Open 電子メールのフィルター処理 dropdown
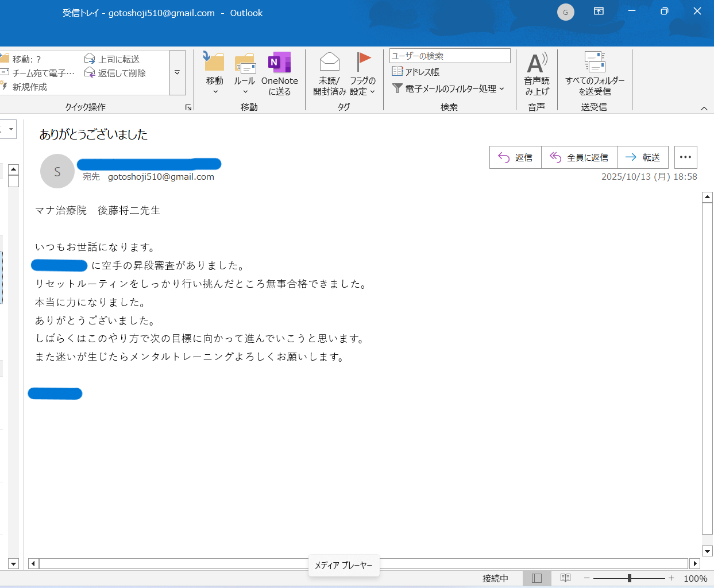This screenshot has width=714, height=588. tap(448, 88)
